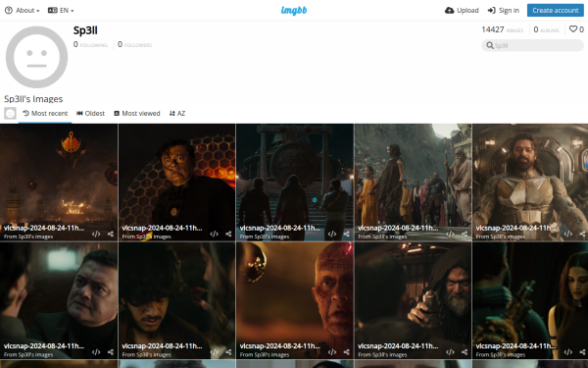Click the Create account button
The width and height of the screenshot is (588, 368).
(x=556, y=11)
